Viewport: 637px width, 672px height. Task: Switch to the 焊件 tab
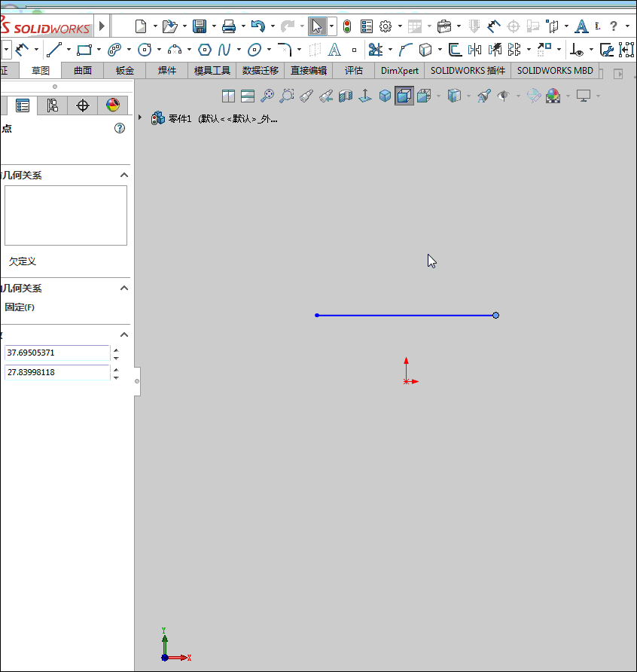pos(166,71)
